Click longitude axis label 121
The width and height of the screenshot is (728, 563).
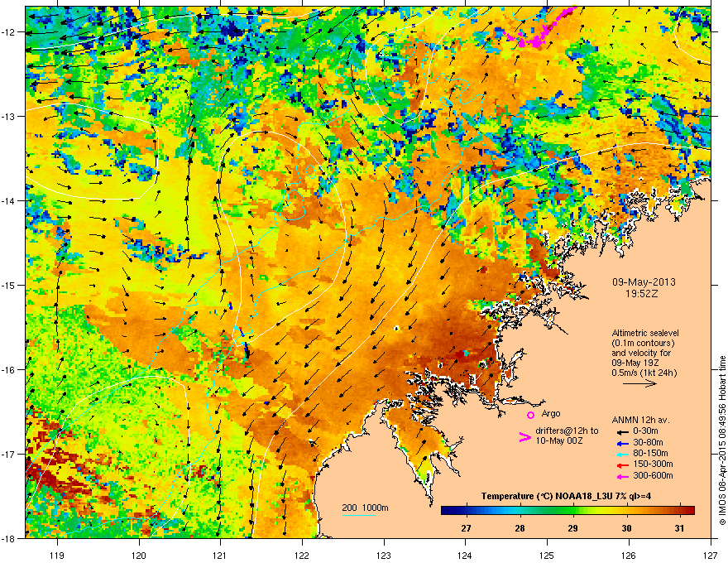pos(220,555)
